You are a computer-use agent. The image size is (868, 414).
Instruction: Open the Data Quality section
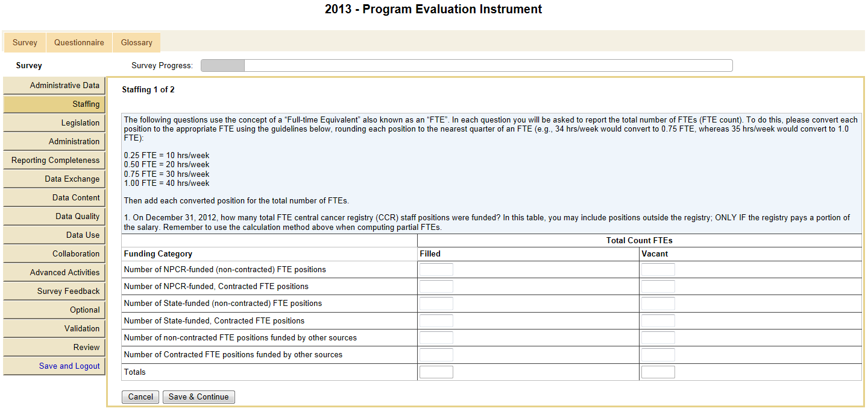tap(54, 217)
